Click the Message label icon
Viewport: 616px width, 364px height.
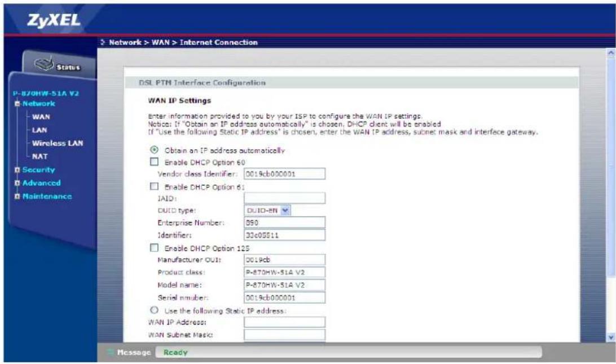[111, 352]
